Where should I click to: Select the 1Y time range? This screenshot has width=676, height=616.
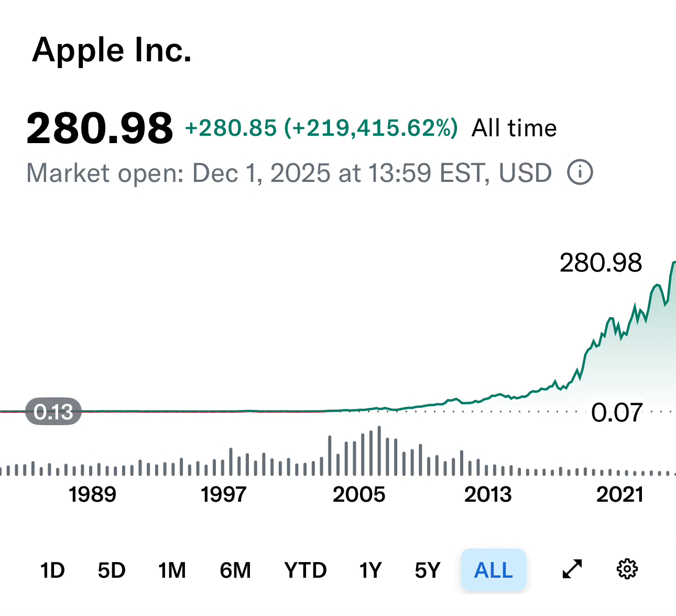[x=370, y=570]
